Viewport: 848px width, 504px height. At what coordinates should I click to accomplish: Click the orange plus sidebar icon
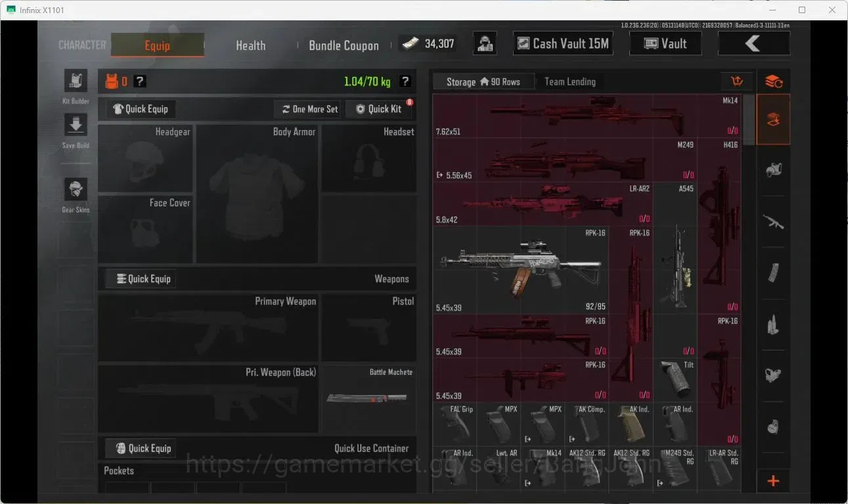(x=773, y=481)
